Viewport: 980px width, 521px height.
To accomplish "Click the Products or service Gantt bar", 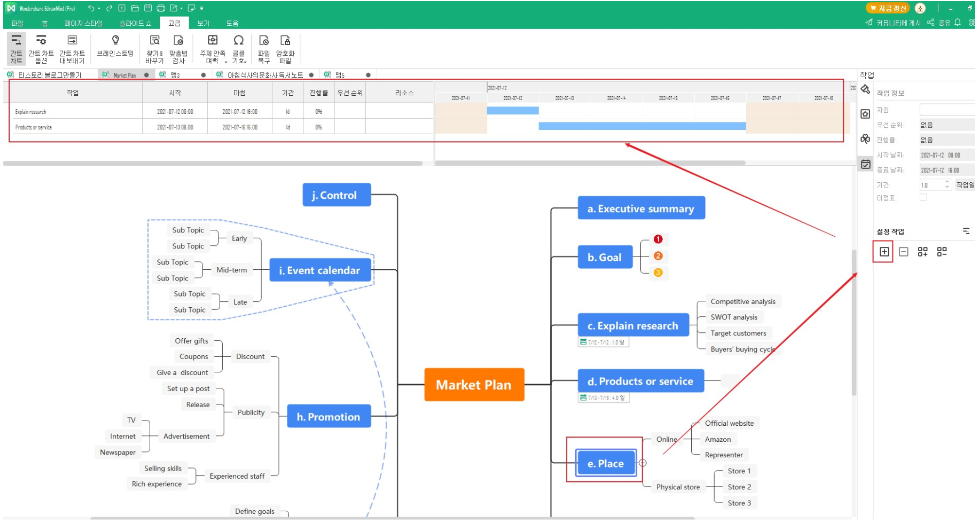I will coord(642,126).
